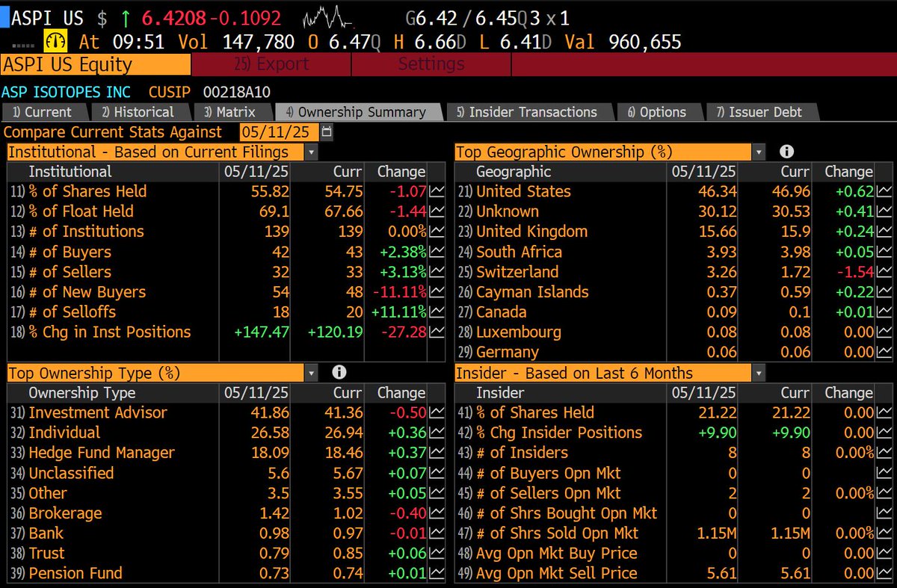The width and height of the screenshot is (897, 588).
Task: Open chart icon for United States row
Action: [884, 191]
